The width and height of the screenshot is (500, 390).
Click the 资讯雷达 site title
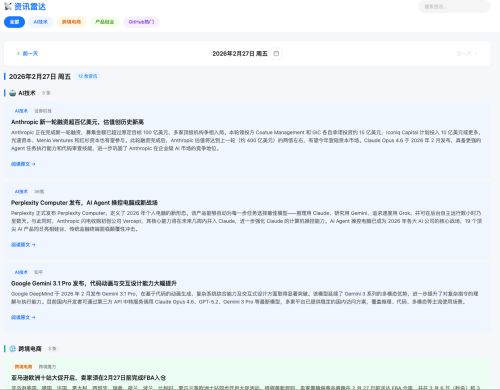pos(30,7)
